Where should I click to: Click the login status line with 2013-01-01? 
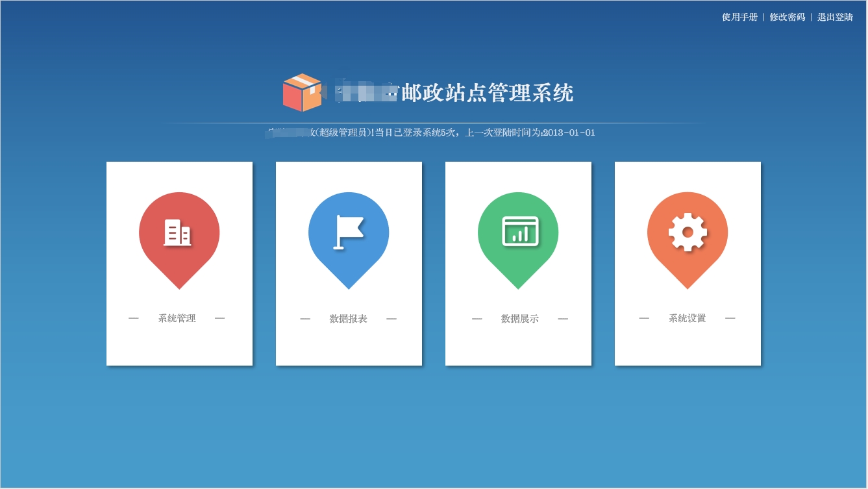pyautogui.click(x=430, y=132)
